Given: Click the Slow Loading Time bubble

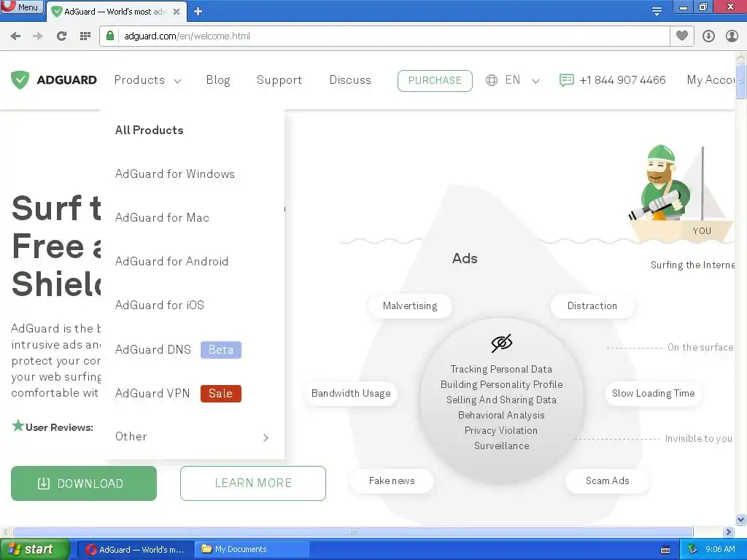Looking at the screenshot, I should click(653, 393).
